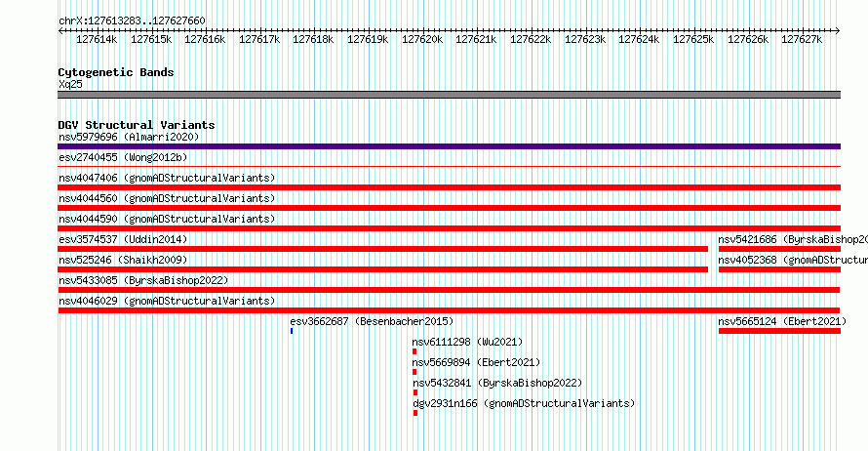Click the red bar under nsv5433085
Screen dimensions: 868x451
[x=449, y=290]
